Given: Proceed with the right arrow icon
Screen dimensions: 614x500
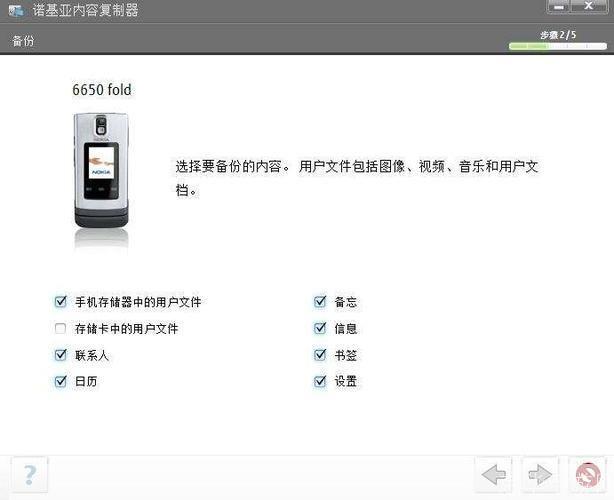Looking at the screenshot, I should tap(540, 475).
